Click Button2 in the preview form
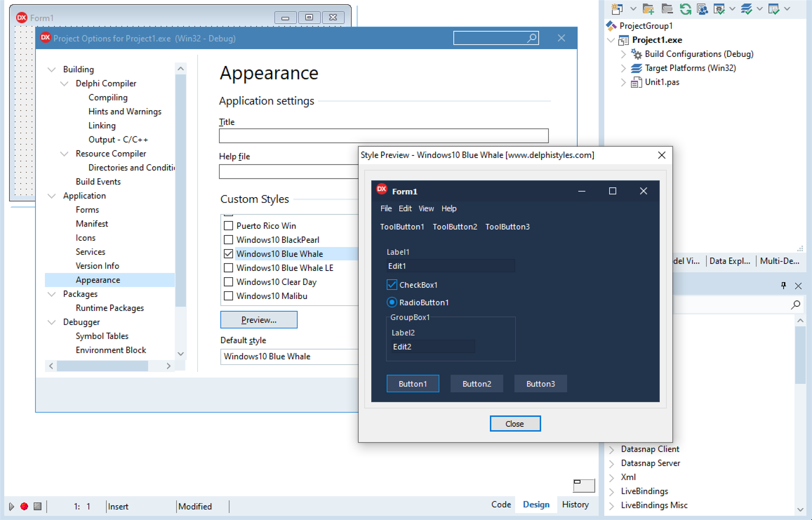The height and width of the screenshot is (520, 812). coord(477,384)
